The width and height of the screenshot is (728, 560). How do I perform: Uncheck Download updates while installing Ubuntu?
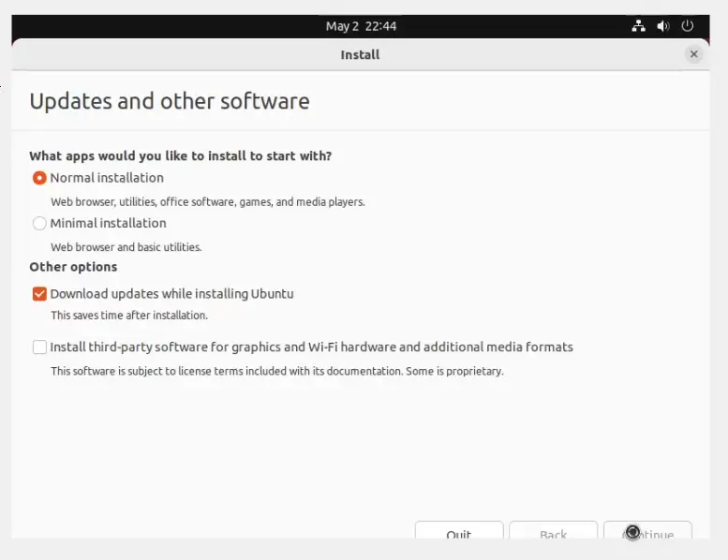click(x=39, y=294)
